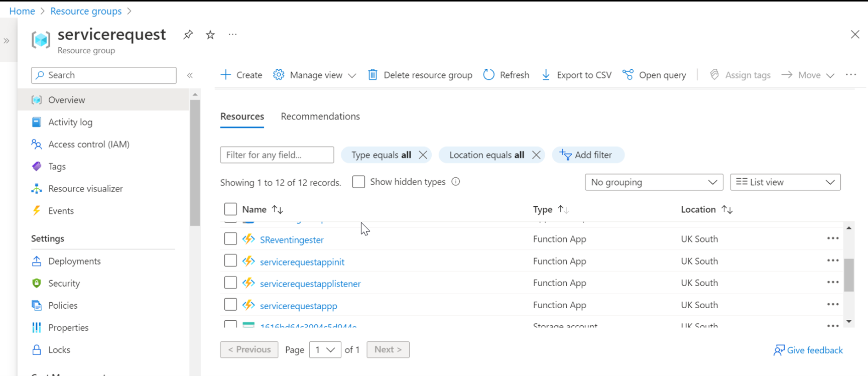Click the Export to CSV download icon
The width and height of the screenshot is (868, 376).
546,75
